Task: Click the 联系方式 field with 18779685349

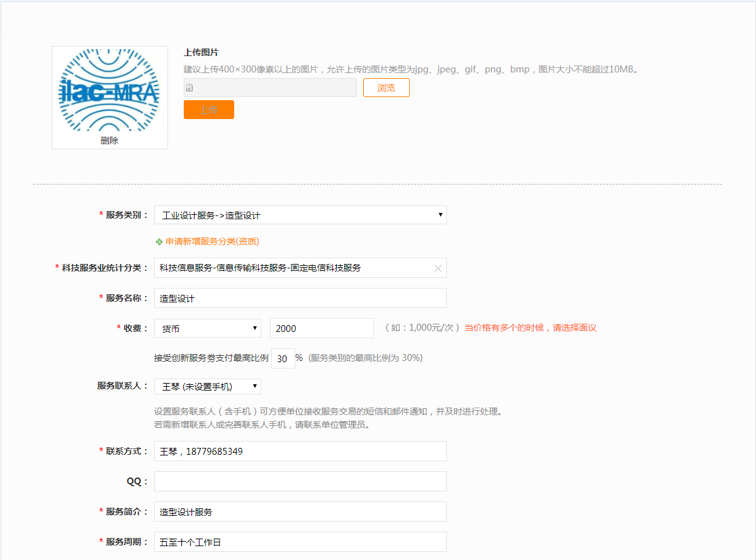Action: click(x=300, y=451)
